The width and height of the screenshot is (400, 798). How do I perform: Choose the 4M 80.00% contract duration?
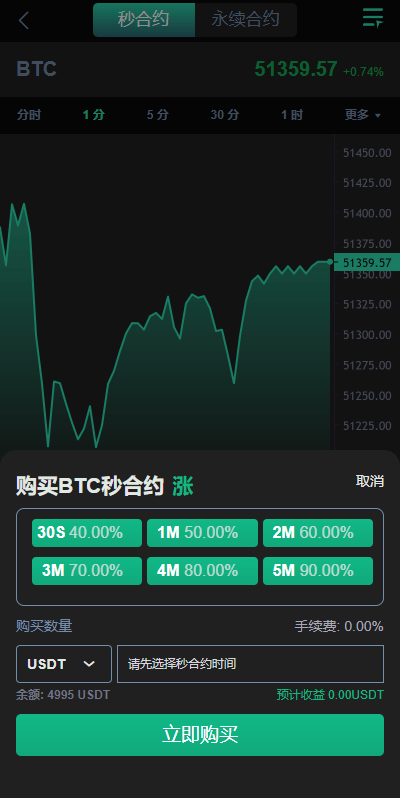click(202, 571)
